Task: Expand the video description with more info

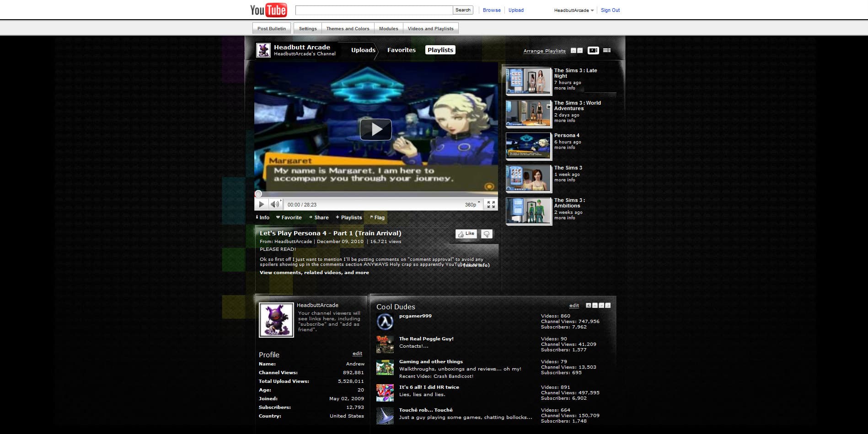Action: point(476,265)
